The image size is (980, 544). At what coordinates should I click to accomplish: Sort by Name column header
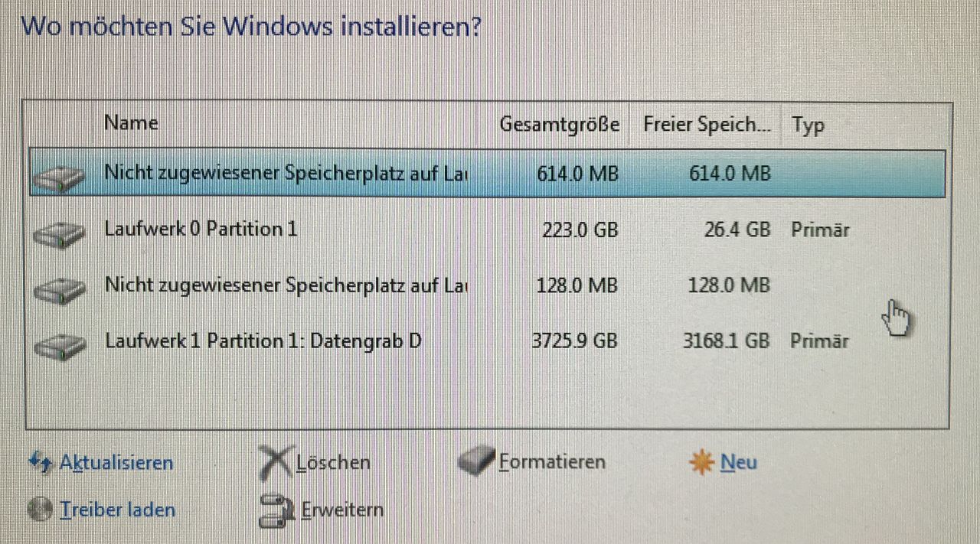pos(287,124)
